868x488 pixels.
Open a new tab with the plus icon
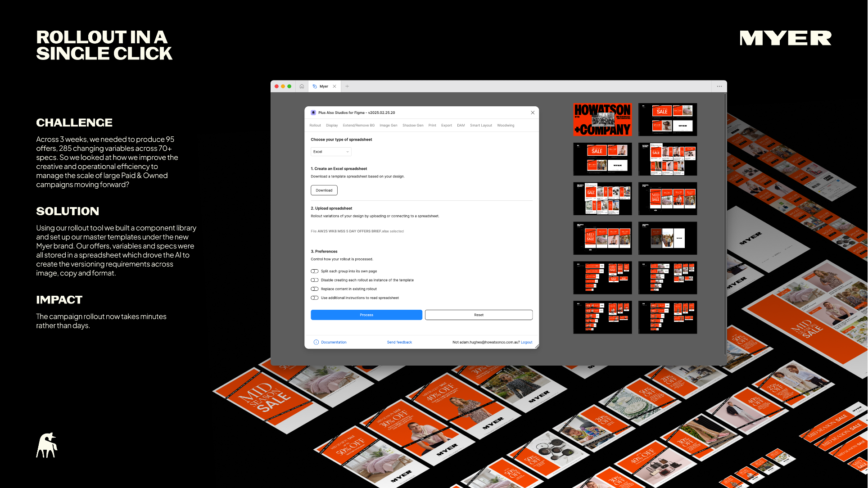click(347, 86)
